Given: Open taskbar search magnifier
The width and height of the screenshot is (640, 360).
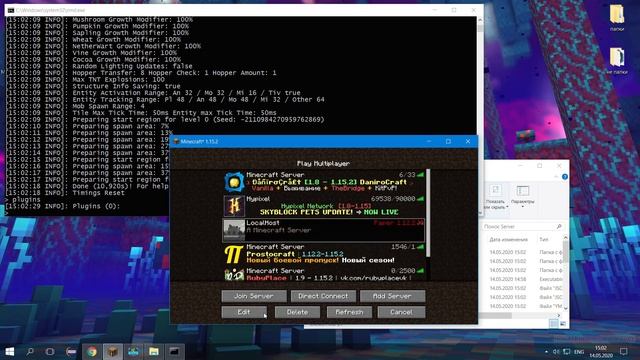Looking at the screenshot, I should tap(30, 351).
